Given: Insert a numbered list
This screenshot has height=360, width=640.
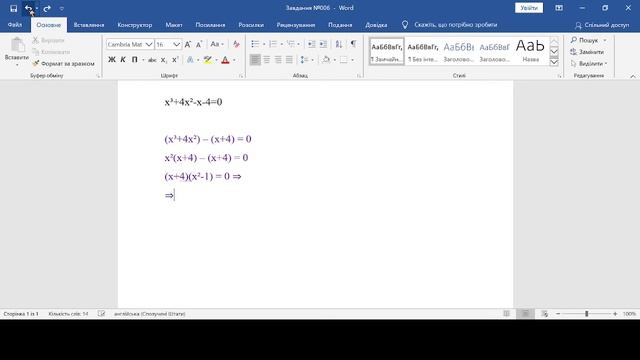Looking at the screenshot, I should 273,44.
